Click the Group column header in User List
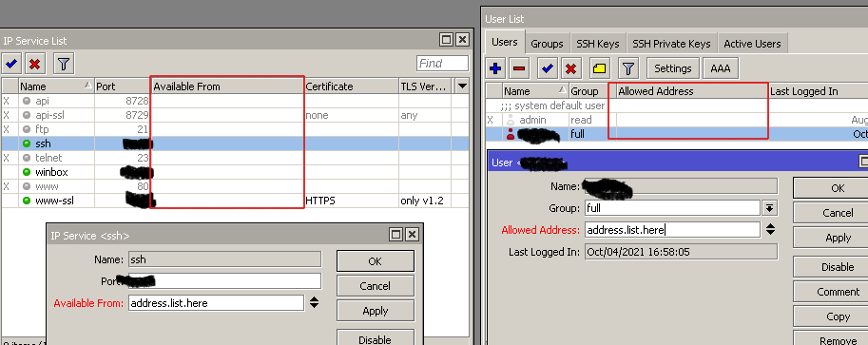 (x=591, y=91)
